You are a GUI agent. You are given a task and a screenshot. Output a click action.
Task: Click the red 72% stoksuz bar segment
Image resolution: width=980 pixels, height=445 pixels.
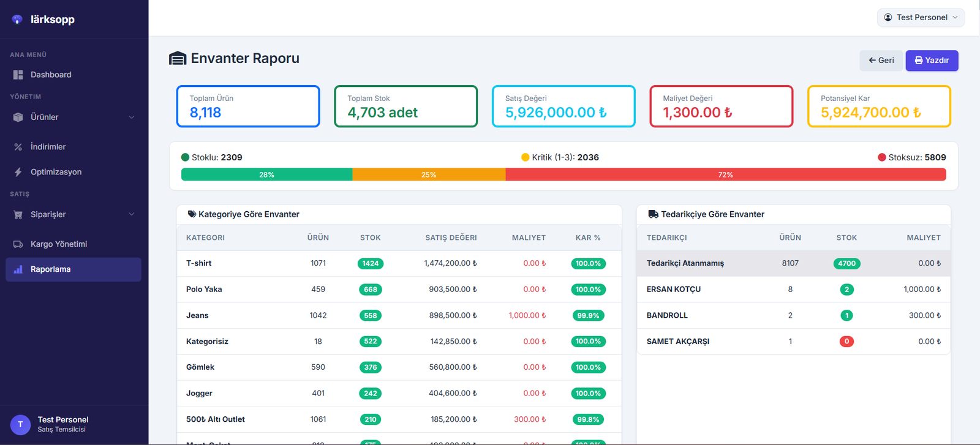pyautogui.click(x=725, y=175)
